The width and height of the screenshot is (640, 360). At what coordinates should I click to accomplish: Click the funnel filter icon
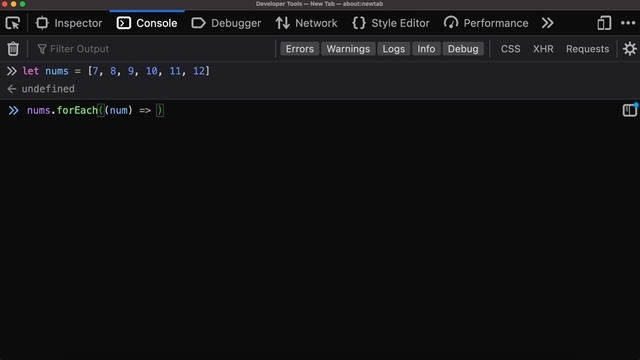tap(42, 49)
